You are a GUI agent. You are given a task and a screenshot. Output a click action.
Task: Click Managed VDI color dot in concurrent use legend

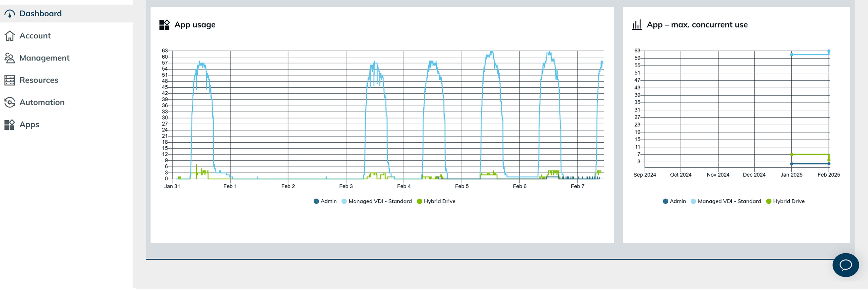click(x=693, y=201)
